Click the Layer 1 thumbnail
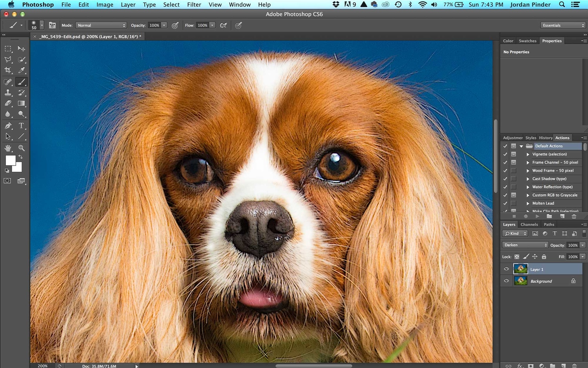Image resolution: width=588 pixels, height=368 pixels. (x=520, y=269)
